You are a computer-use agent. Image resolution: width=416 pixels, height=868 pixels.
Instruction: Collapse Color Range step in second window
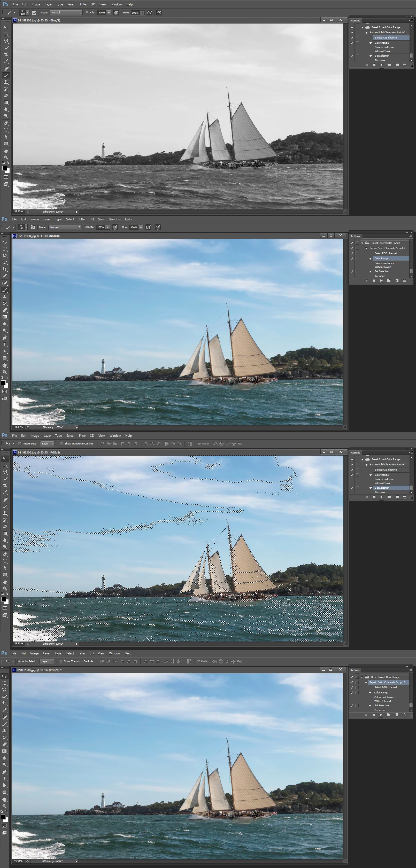pyautogui.click(x=370, y=259)
